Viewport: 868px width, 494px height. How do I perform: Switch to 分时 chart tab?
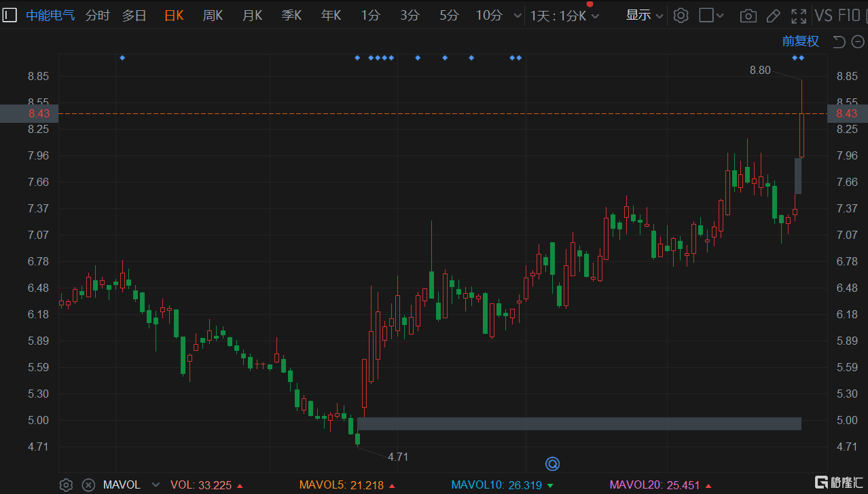coord(98,15)
